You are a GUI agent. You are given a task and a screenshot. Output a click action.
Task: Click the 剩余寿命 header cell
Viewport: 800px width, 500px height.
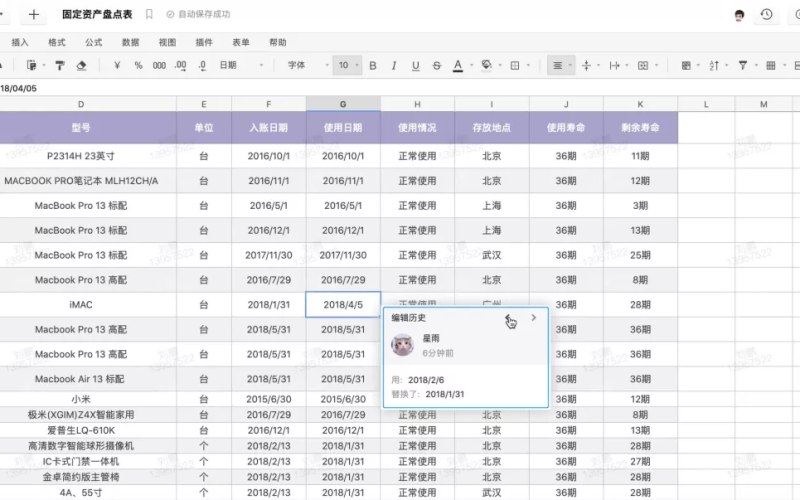click(640, 128)
